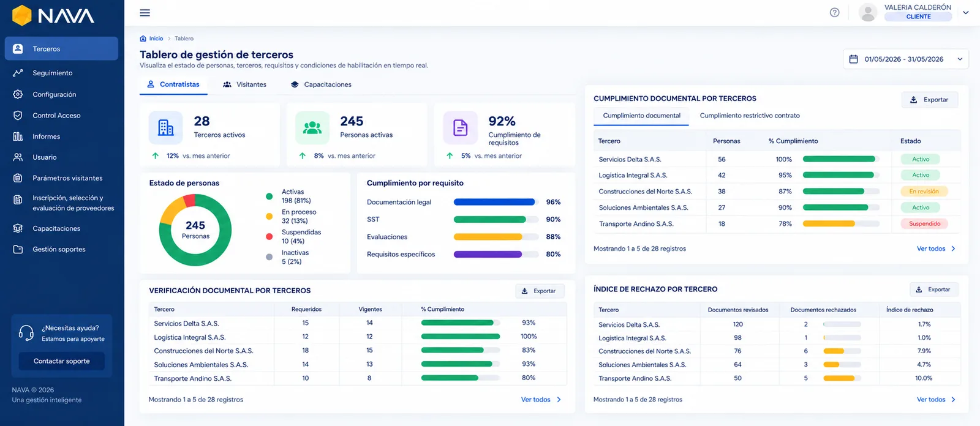Click the document icon on Cumplimiento card
Screen dimensions: 980x426
coord(460,127)
